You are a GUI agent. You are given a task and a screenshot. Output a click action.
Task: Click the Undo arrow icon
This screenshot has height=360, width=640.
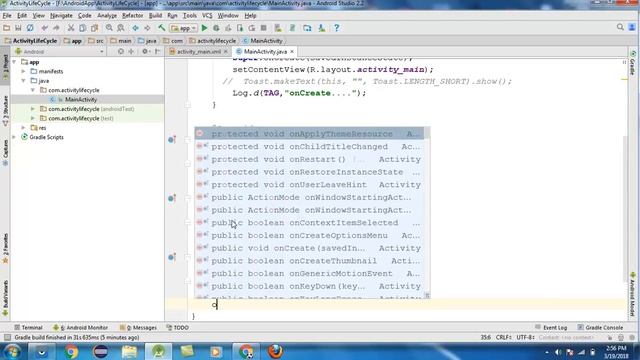click(44, 28)
